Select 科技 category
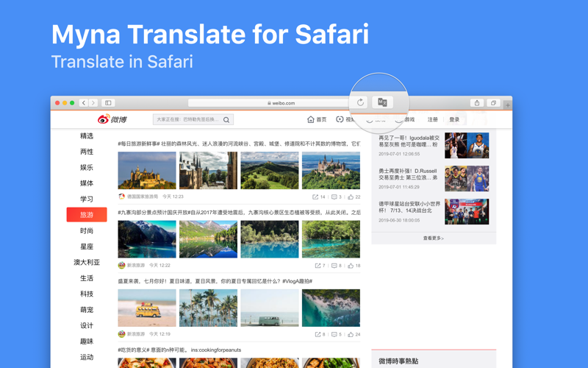The width and height of the screenshot is (588, 368). [x=87, y=294]
